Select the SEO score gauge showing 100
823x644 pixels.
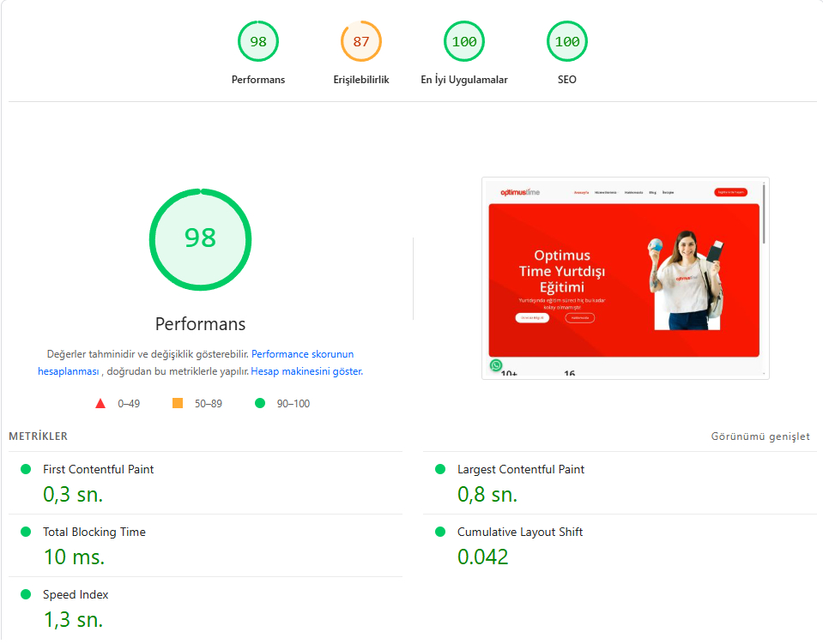coord(567,41)
